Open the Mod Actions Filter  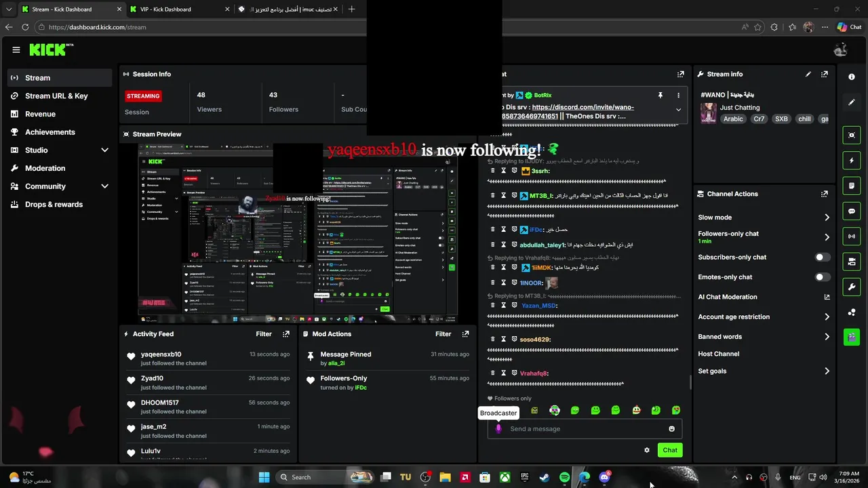[x=443, y=334]
